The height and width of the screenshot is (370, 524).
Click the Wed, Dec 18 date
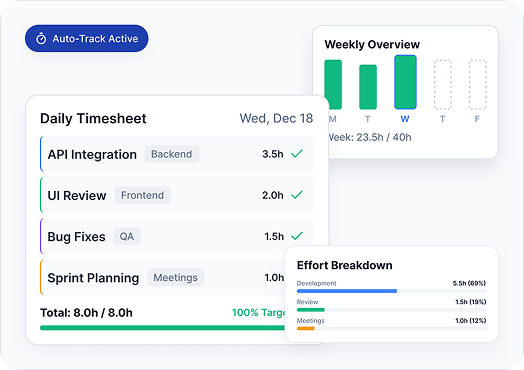276,118
